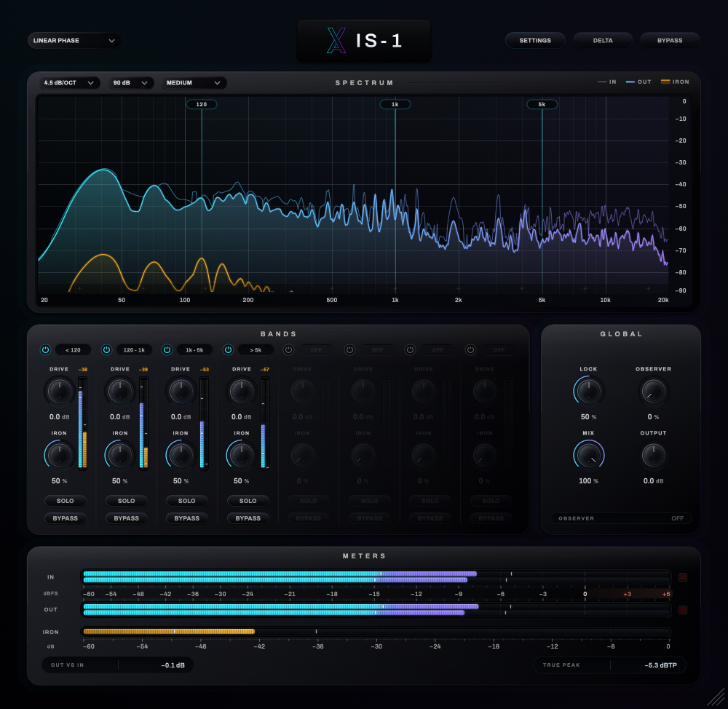Click the Out vs In -0.1 dB readout
The image size is (728, 709).
117,665
